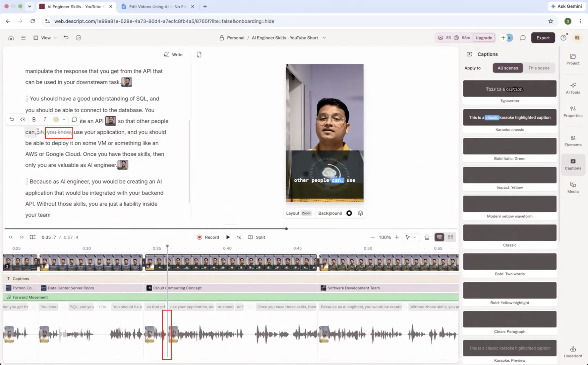Select the All scenes option

click(508, 68)
